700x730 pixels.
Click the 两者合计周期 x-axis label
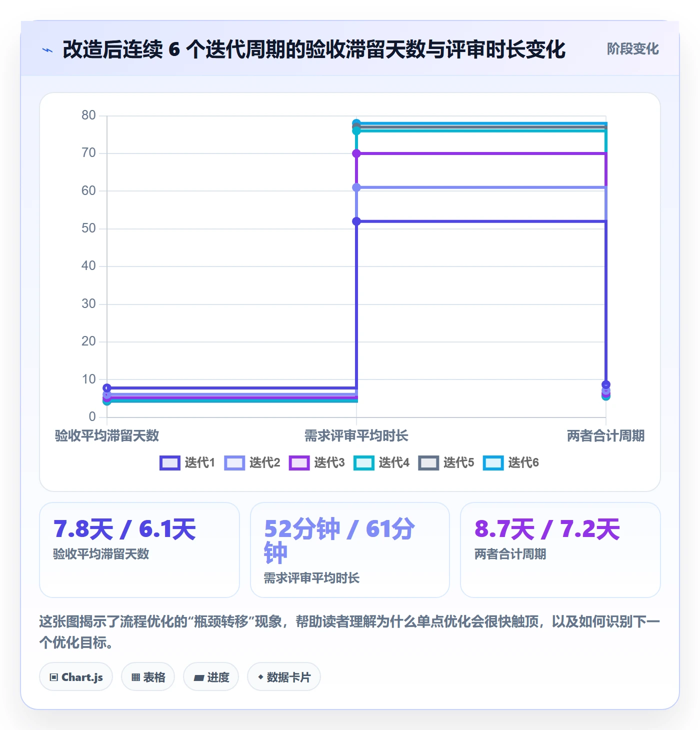[x=606, y=436]
